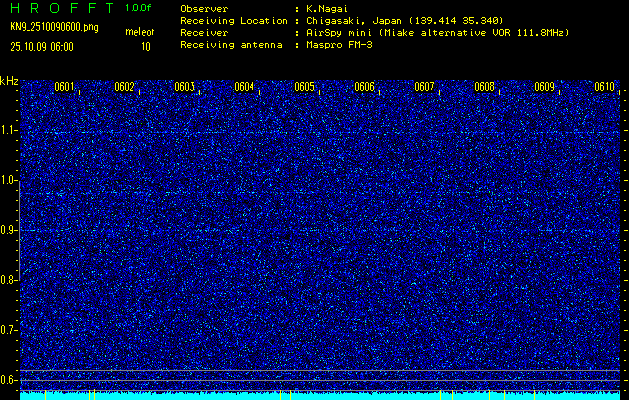Screen dimensions: 629x400
Task: Select the Chigasaki, Japan location text
Action: point(358,20)
